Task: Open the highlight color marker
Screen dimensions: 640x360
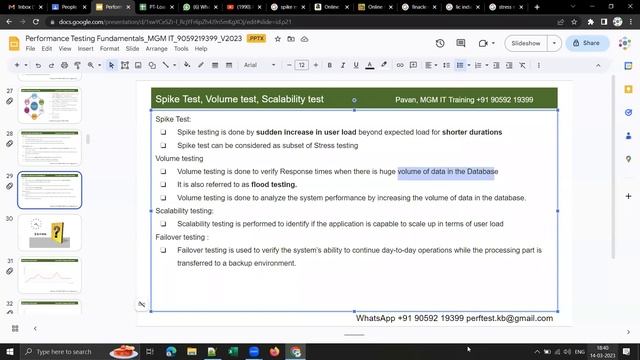Action: tap(384, 65)
